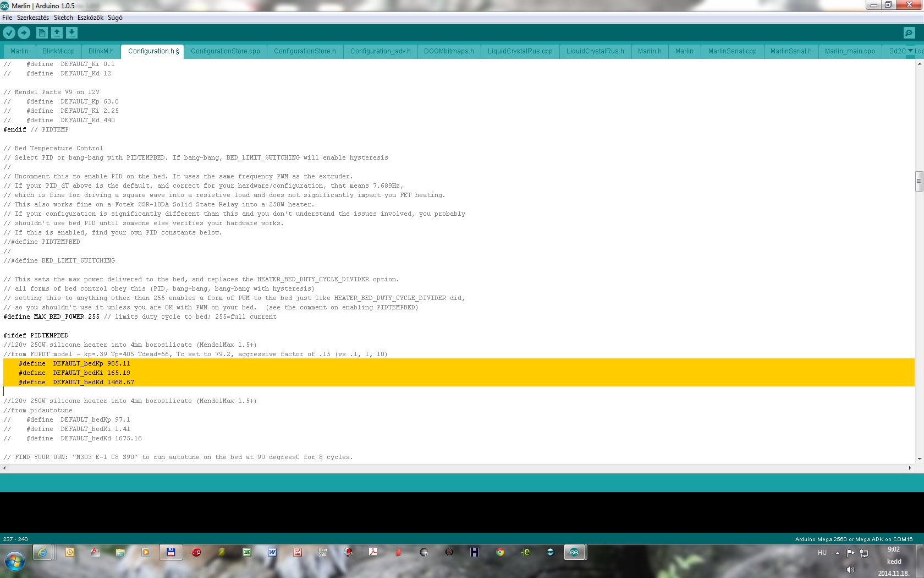Screen dimensions: 924x578
Task: Open the Sketch menu
Action: tap(63, 18)
